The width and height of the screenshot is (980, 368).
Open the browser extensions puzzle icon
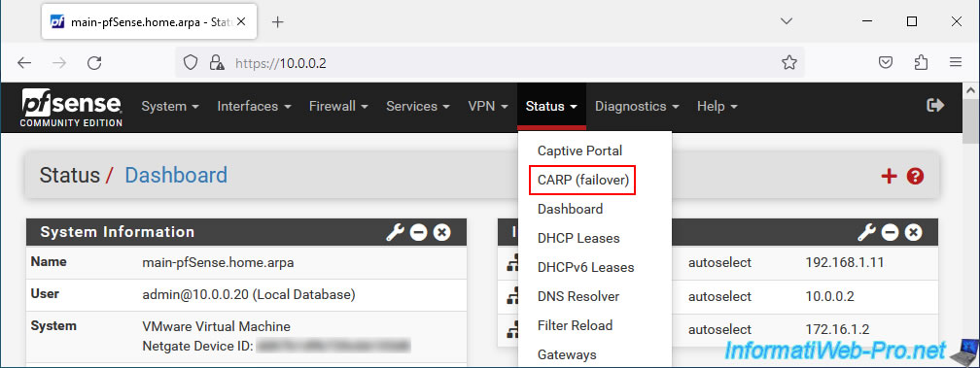[921, 62]
